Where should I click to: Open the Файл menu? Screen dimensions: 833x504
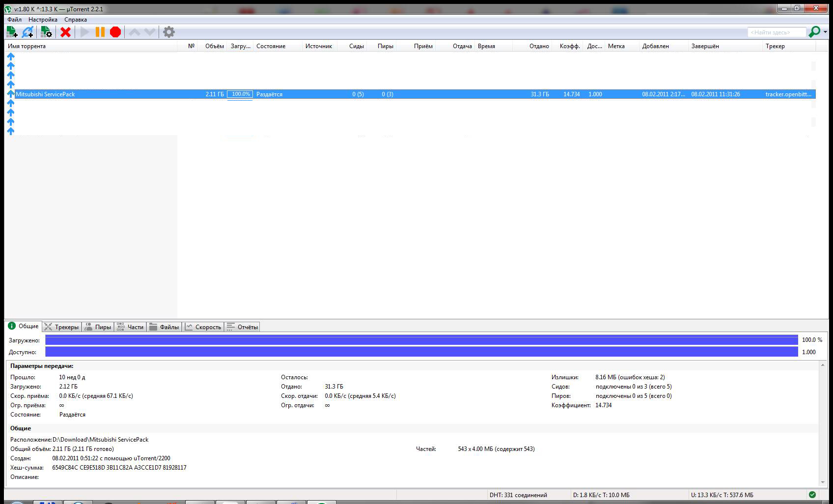point(14,20)
